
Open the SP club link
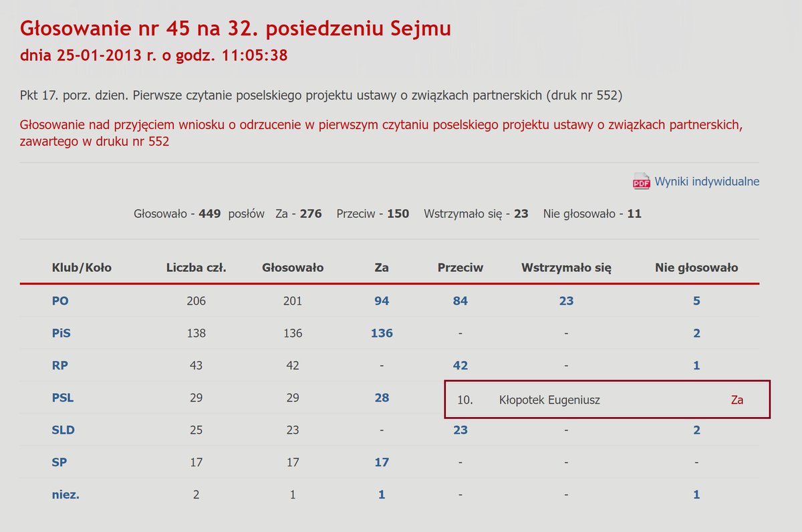click(59, 462)
